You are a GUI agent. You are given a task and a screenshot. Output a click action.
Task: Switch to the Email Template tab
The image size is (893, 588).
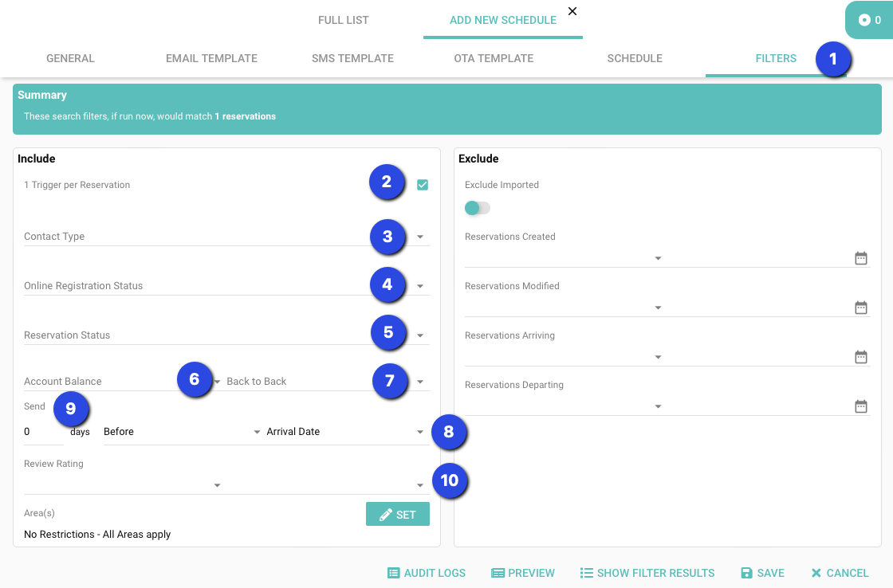pos(211,58)
